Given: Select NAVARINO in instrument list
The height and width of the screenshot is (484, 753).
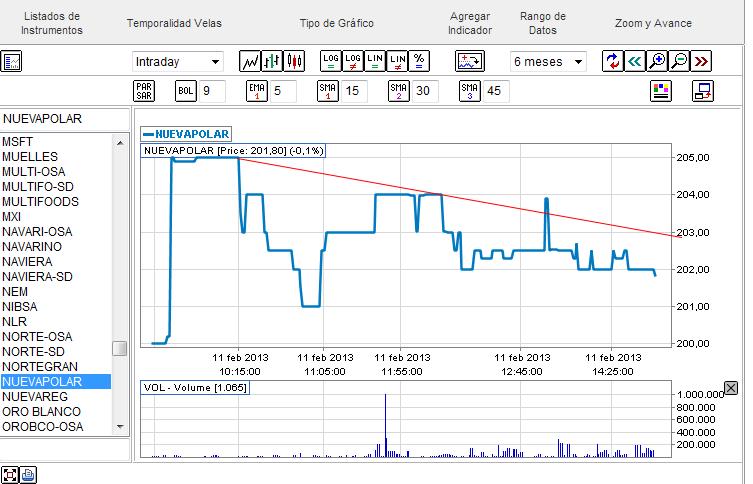Looking at the screenshot, I should (56, 246).
